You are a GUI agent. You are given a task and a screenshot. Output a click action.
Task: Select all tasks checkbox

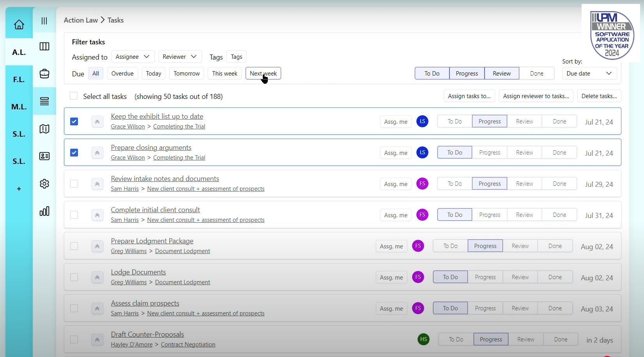click(x=74, y=96)
